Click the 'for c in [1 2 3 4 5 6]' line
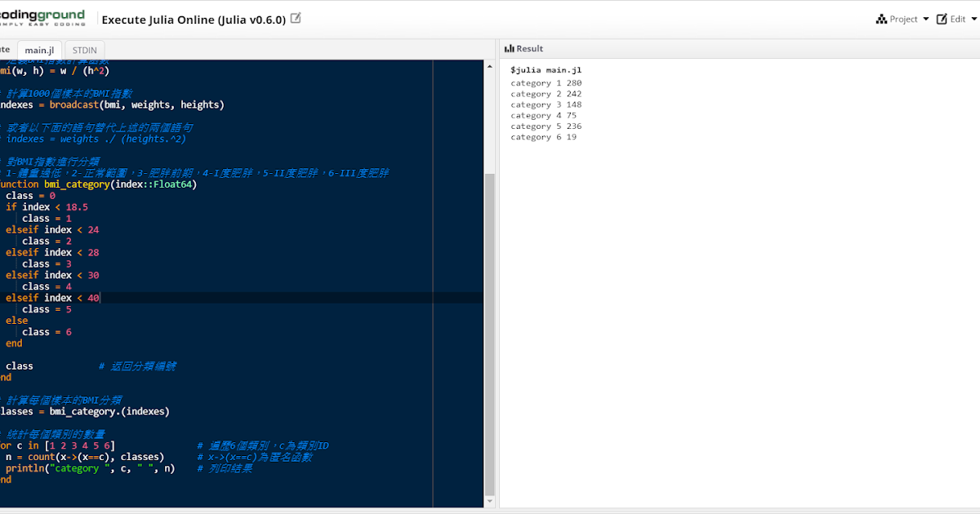This screenshot has width=980, height=514. pyautogui.click(x=57, y=445)
